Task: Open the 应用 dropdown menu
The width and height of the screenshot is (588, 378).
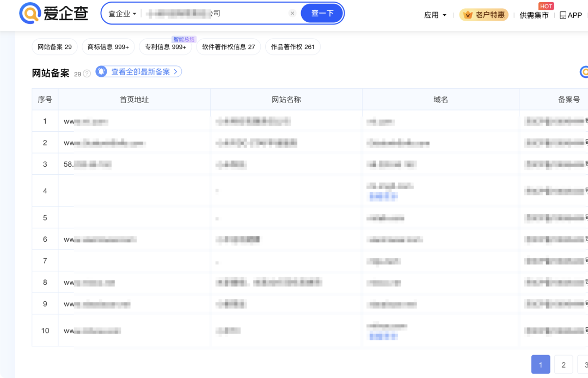Action: click(x=435, y=15)
